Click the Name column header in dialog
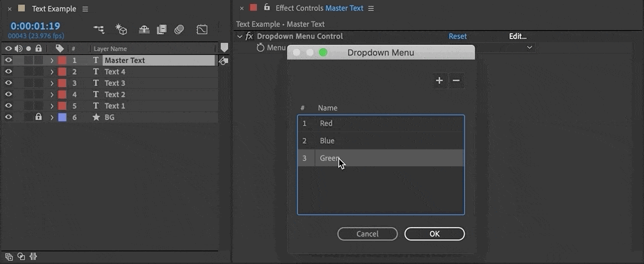Image resolution: width=644 pixels, height=264 pixels. pos(327,109)
